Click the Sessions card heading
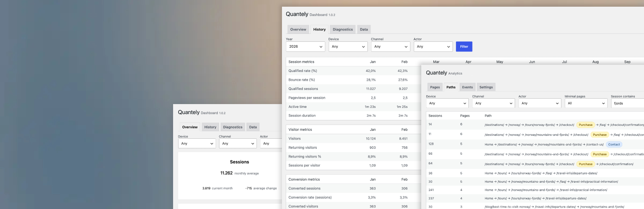The height and width of the screenshot is (209, 644). point(239,162)
